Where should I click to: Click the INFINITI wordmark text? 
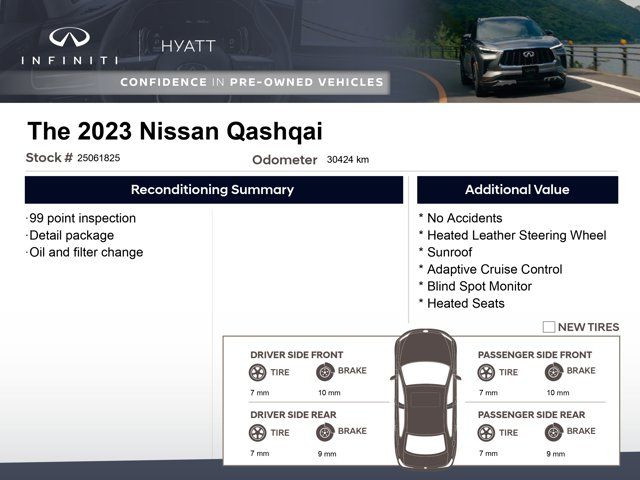click(70, 61)
